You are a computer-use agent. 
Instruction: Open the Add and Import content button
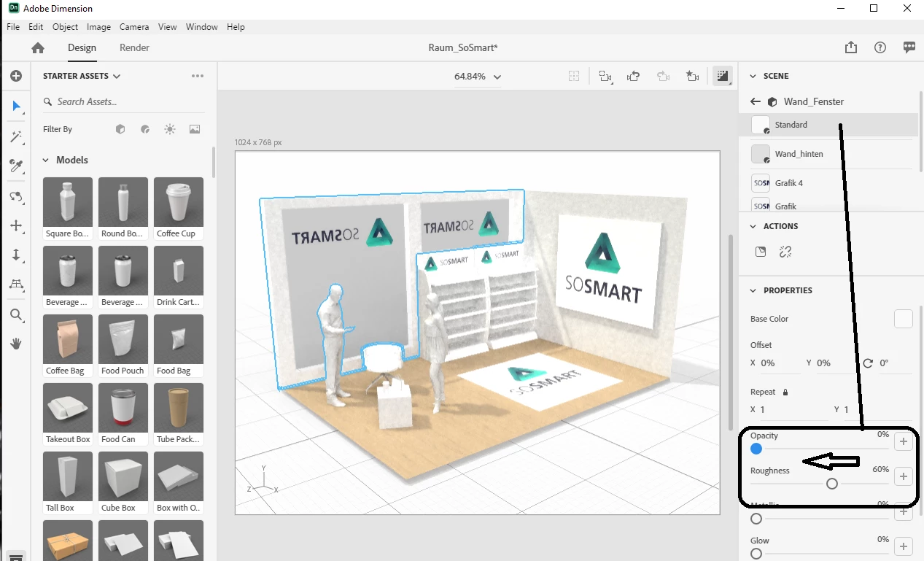pos(16,76)
